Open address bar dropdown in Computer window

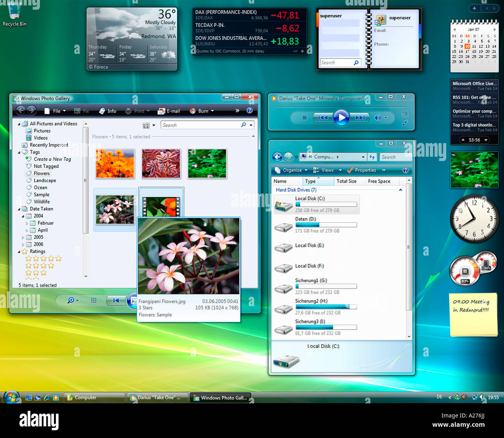click(363, 157)
